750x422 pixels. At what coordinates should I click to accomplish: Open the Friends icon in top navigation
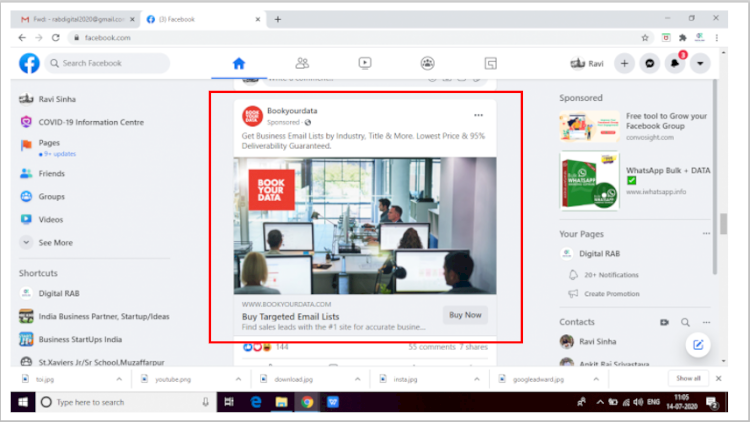click(x=302, y=63)
